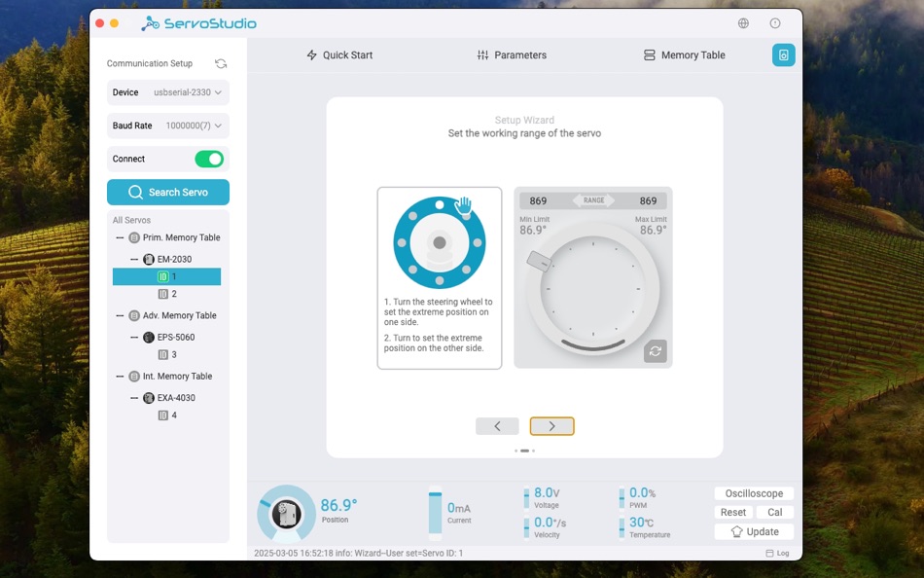924x578 pixels.
Task: Click the Max Limit value 869
Action: 648,201
